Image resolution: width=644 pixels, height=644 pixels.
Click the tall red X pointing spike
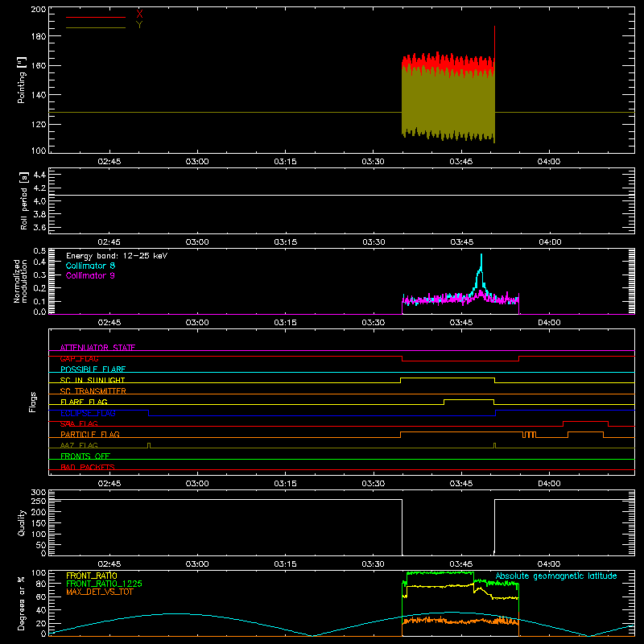(494, 43)
